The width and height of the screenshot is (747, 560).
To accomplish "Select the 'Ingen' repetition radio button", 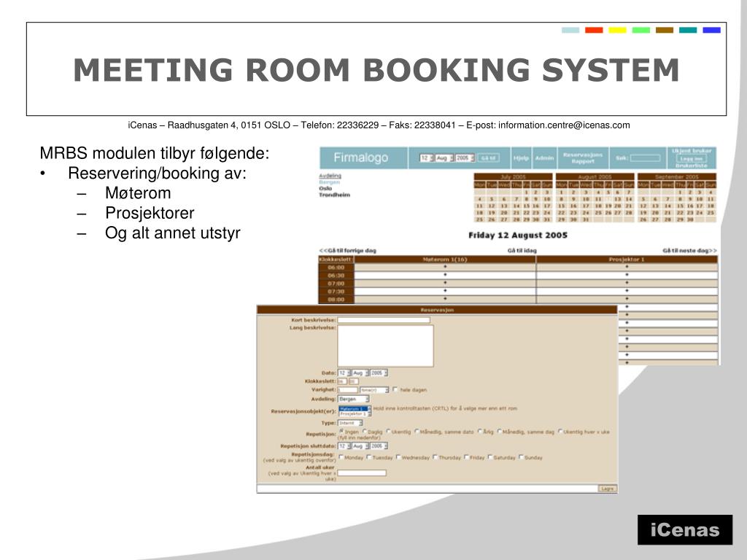I will coord(341,432).
